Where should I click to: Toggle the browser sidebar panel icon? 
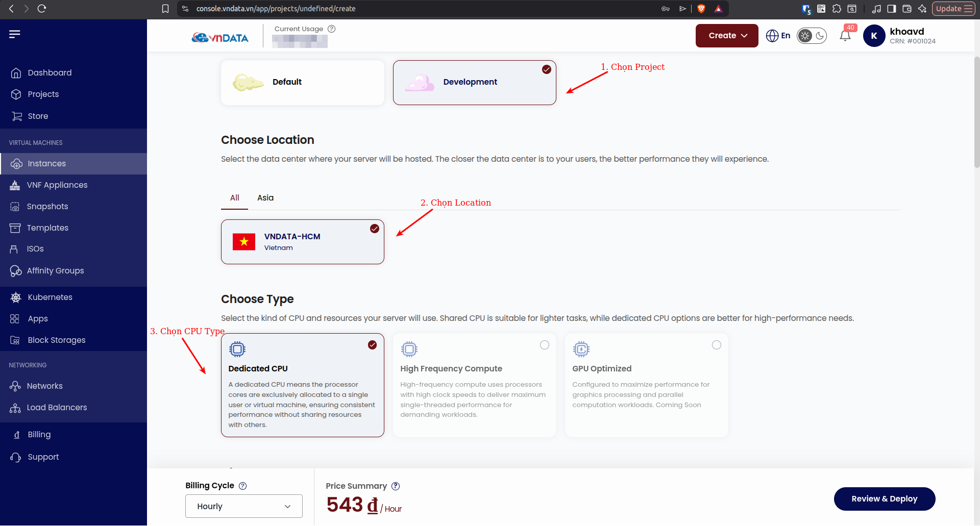coord(892,9)
